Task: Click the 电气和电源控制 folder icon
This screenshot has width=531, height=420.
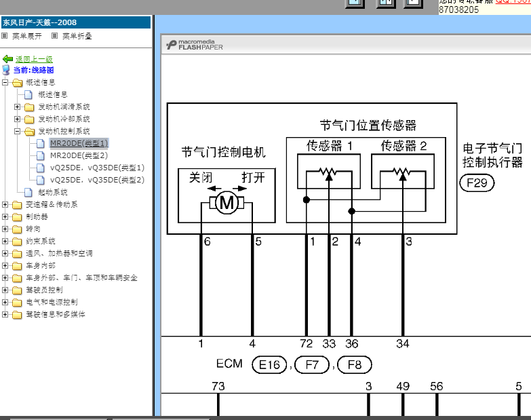Action: pyautogui.click(x=17, y=303)
